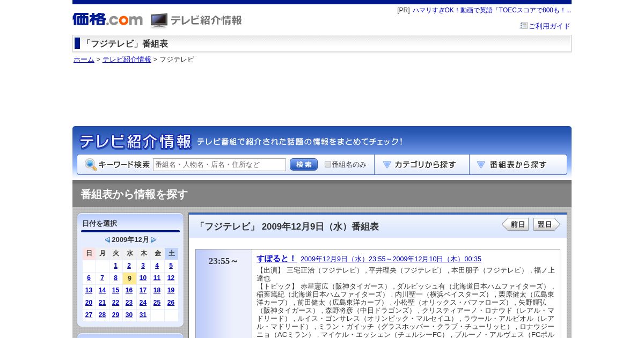The height and width of the screenshot is (338, 644).
Task: Select December 20 in calendar
Action: pos(89,303)
